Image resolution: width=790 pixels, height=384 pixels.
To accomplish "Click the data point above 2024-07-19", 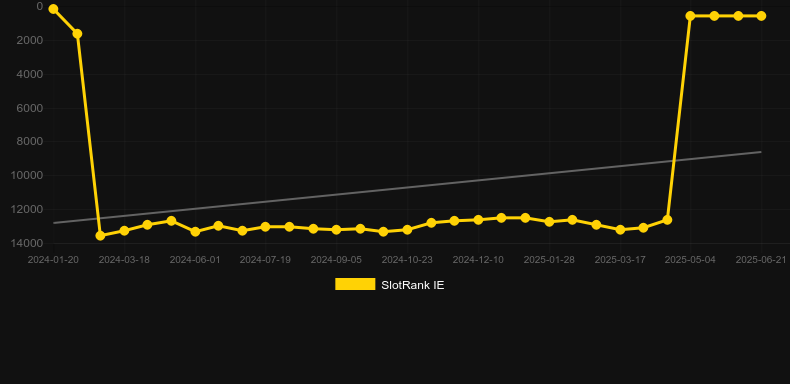I will pyautogui.click(x=266, y=227).
